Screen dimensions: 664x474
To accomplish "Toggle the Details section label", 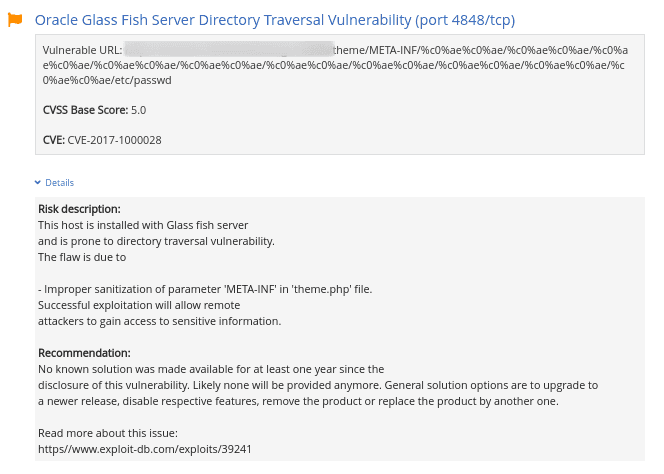I will (x=59, y=183).
